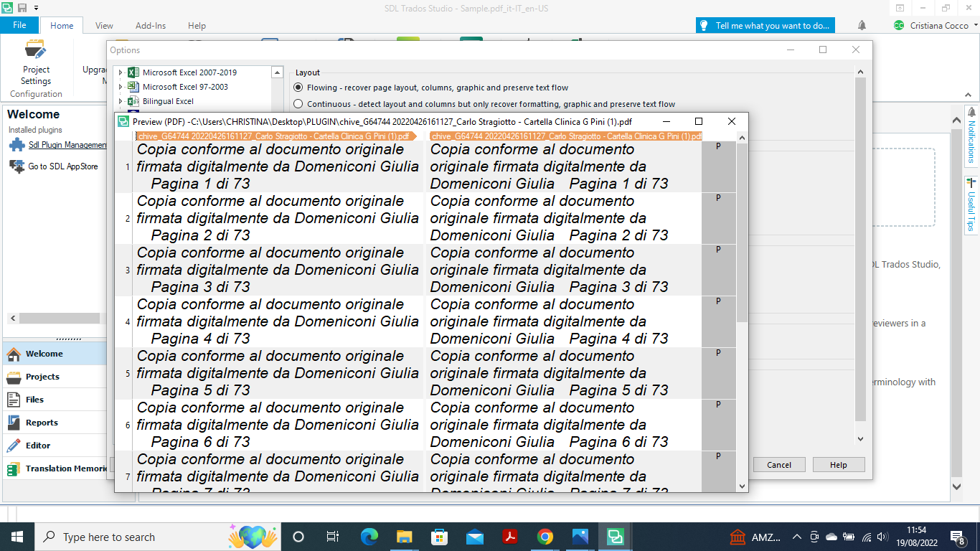
Task: Open the Editor view
Action: [x=54, y=446]
